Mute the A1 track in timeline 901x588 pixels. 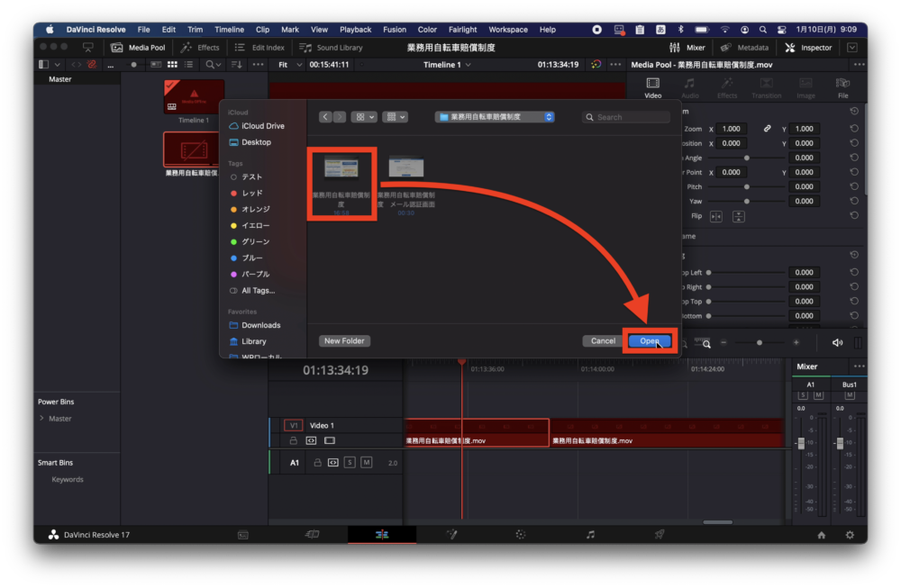[366, 462]
